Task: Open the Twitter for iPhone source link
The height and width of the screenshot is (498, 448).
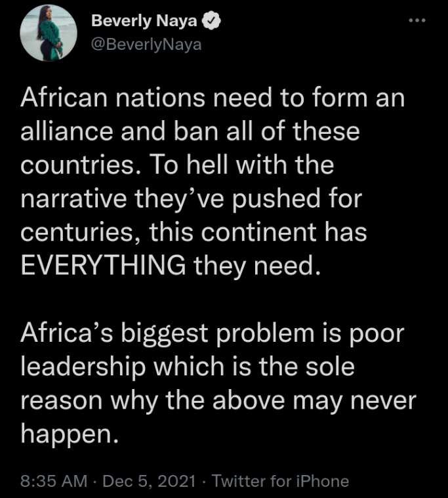Action: (281, 481)
